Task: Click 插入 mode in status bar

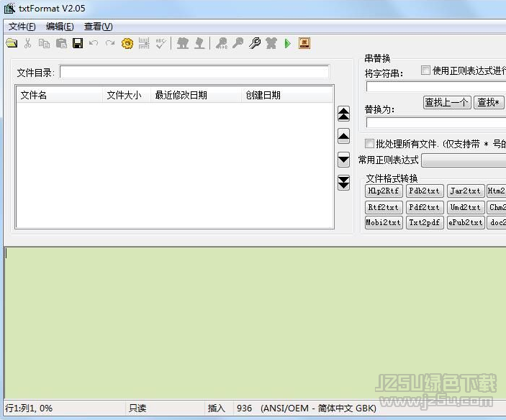Action: [216, 408]
